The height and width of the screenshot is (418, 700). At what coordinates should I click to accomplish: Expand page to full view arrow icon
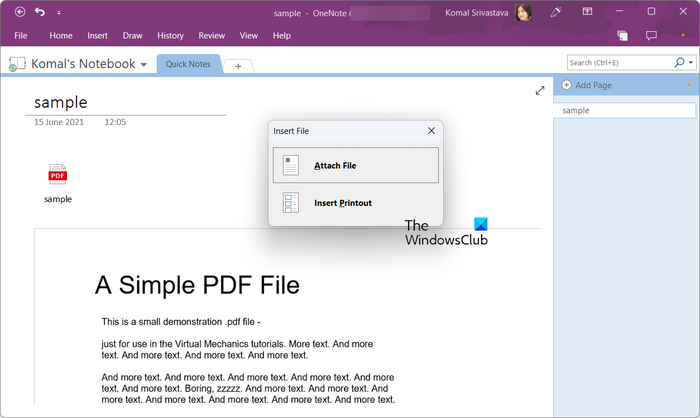pos(540,91)
